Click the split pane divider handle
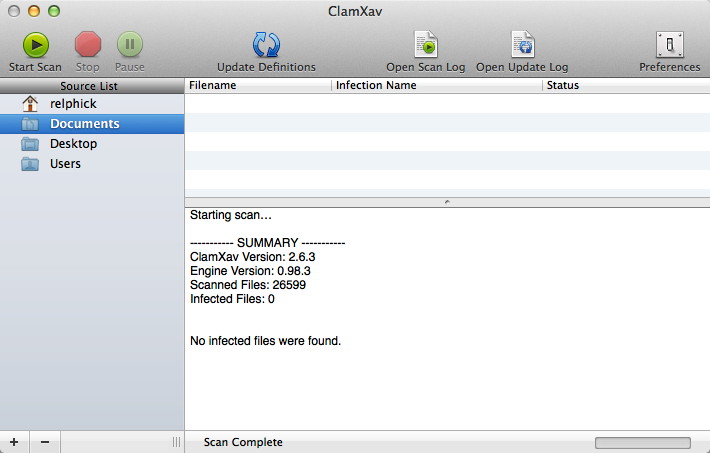 447,202
